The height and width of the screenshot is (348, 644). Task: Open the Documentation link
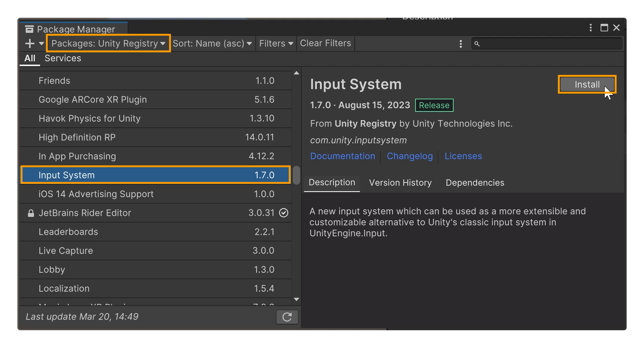343,156
